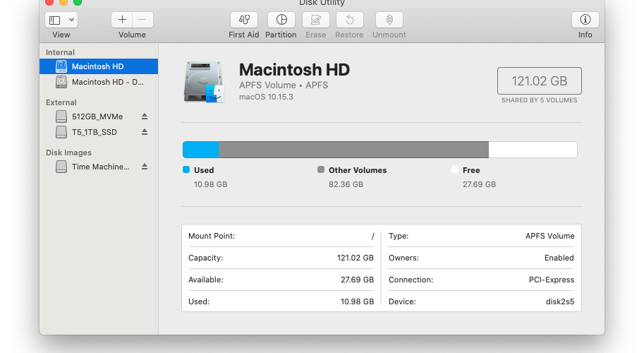Click the Other Volumes legend label
The image size is (644, 353).
click(x=358, y=170)
